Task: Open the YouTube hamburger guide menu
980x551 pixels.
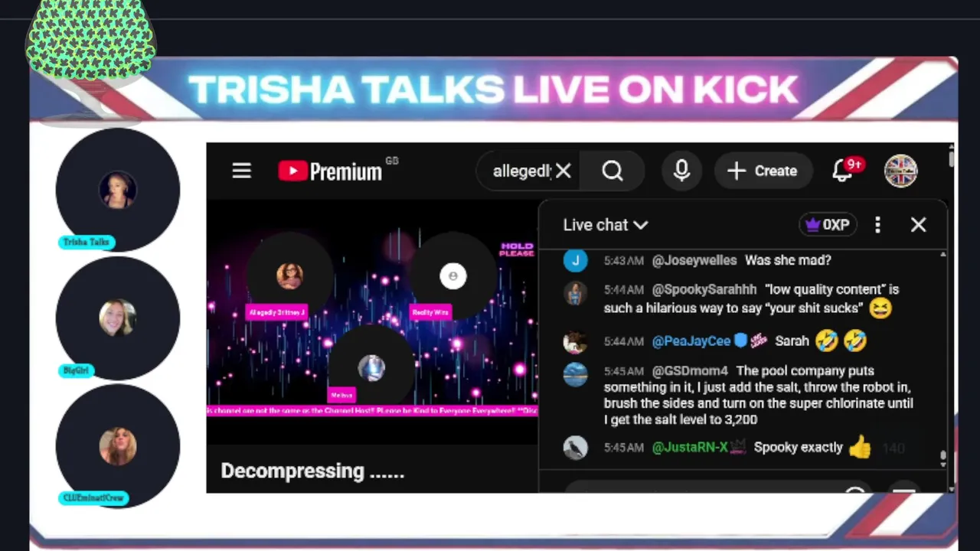Action: coord(241,171)
